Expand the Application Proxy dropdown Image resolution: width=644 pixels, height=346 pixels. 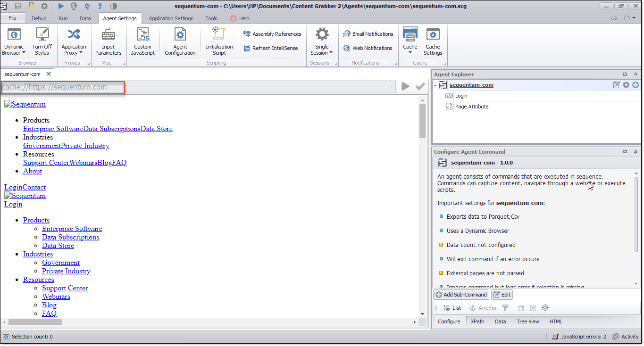pyautogui.click(x=74, y=50)
